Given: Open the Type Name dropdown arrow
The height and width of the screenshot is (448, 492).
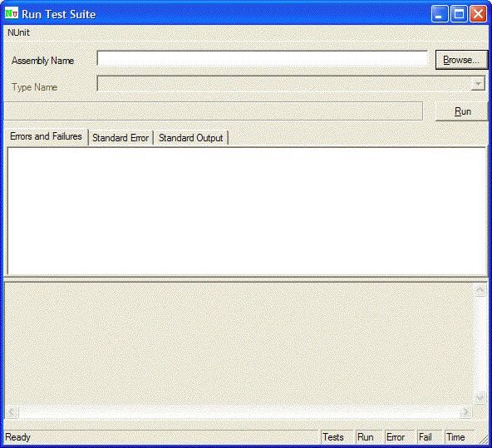Looking at the screenshot, I should pyautogui.click(x=478, y=84).
